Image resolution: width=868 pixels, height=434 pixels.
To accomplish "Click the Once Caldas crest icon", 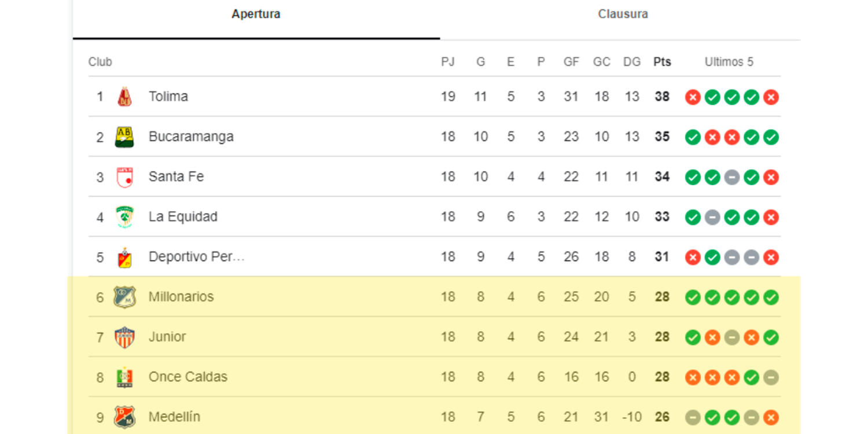I will 124,377.
